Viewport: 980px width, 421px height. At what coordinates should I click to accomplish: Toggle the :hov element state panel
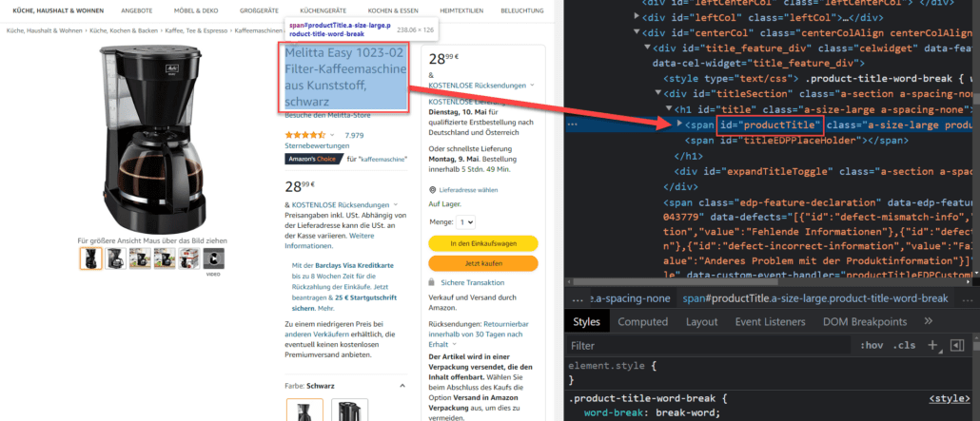(872, 345)
